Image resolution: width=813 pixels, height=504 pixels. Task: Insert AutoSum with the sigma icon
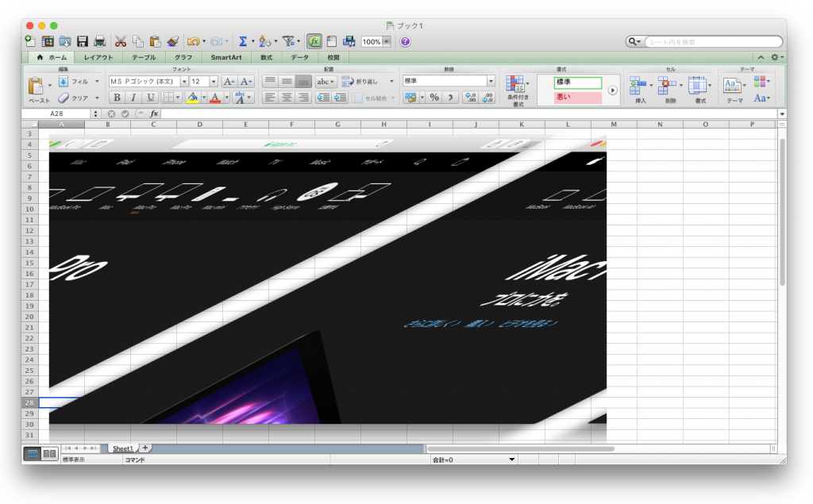[x=243, y=41]
